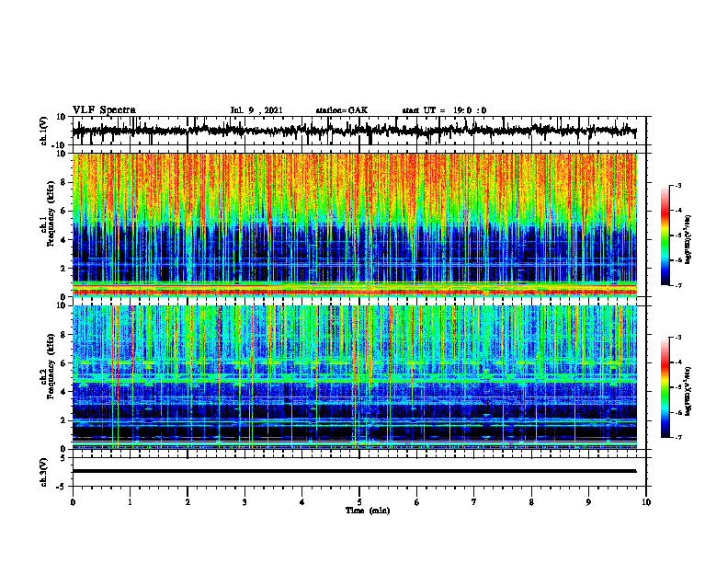Click the time axis tick label "7"

point(474,502)
